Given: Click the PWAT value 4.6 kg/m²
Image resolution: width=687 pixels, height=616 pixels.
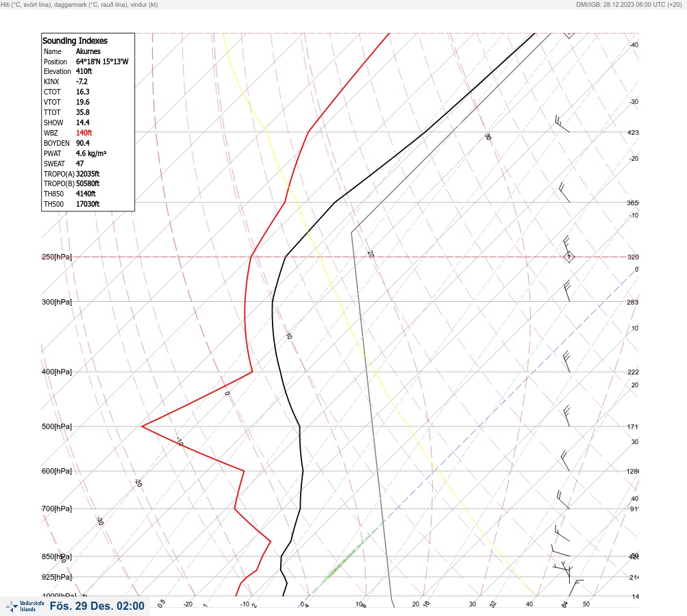Looking at the screenshot, I should [91, 153].
